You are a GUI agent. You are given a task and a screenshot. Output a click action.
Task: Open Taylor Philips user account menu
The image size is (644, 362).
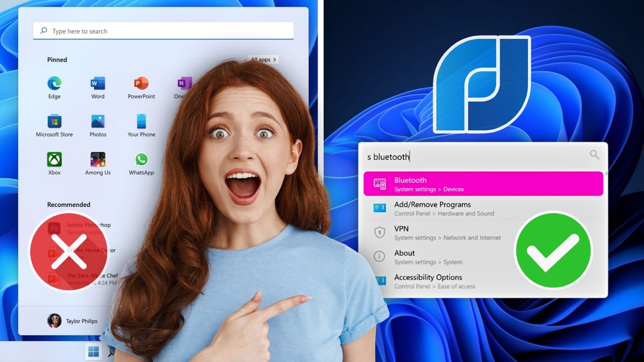(72, 321)
